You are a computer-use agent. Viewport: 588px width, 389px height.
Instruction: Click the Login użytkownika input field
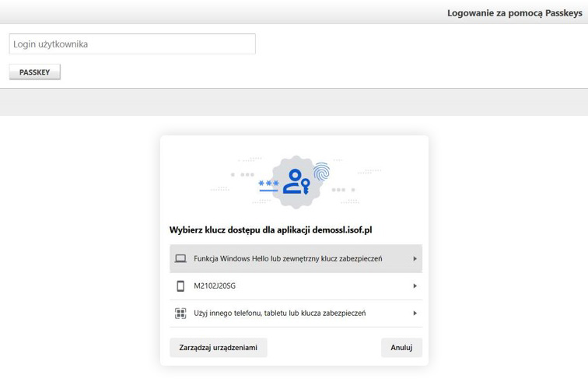tap(132, 44)
